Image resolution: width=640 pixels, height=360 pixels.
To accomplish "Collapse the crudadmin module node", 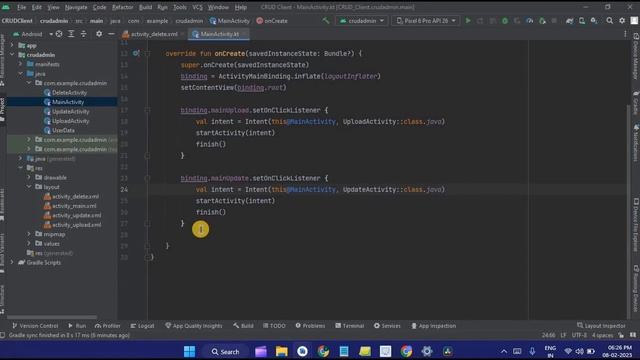I will point(12,55).
